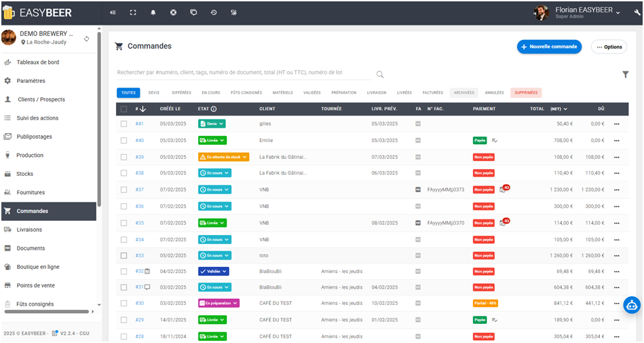This screenshot has height=343, width=644.
Task: Click the TOUTES filter button
Action: (x=128, y=92)
